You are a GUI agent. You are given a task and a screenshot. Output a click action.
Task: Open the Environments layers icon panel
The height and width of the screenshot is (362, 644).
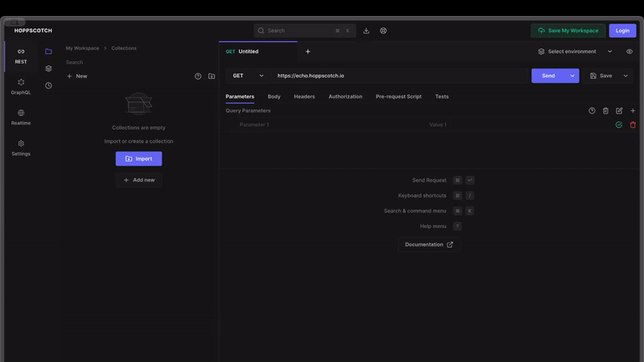pyautogui.click(x=48, y=68)
